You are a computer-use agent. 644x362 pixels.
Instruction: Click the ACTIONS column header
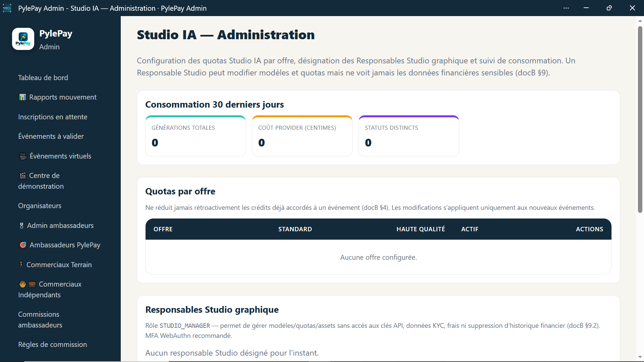coord(590,229)
